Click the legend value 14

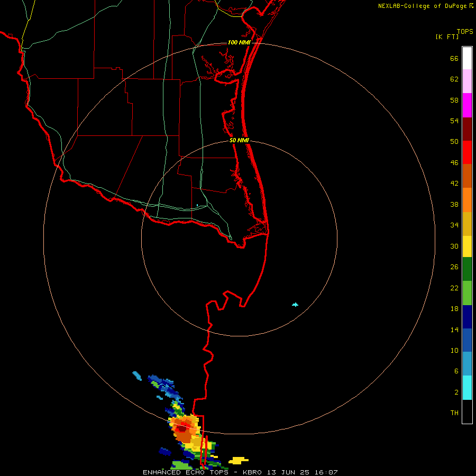454,329
